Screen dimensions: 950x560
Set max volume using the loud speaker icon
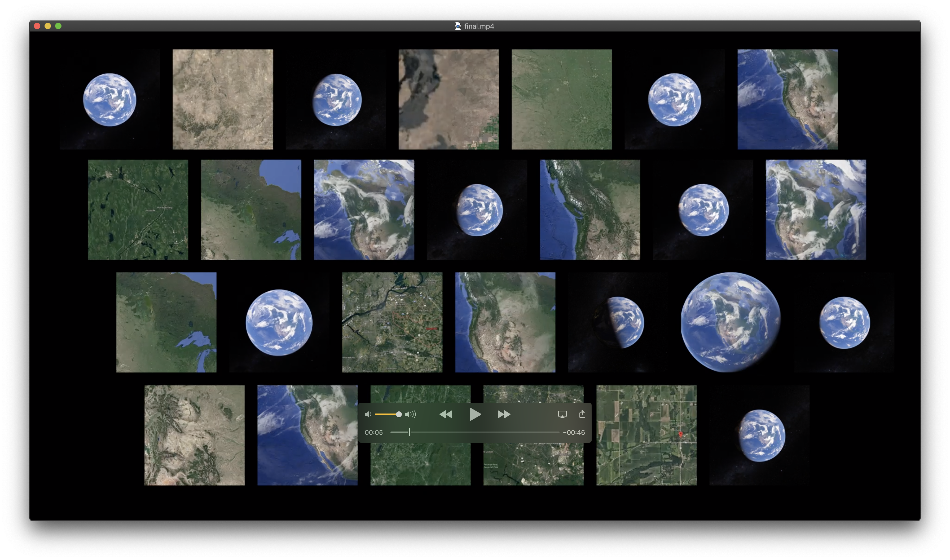tap(410, 414)
